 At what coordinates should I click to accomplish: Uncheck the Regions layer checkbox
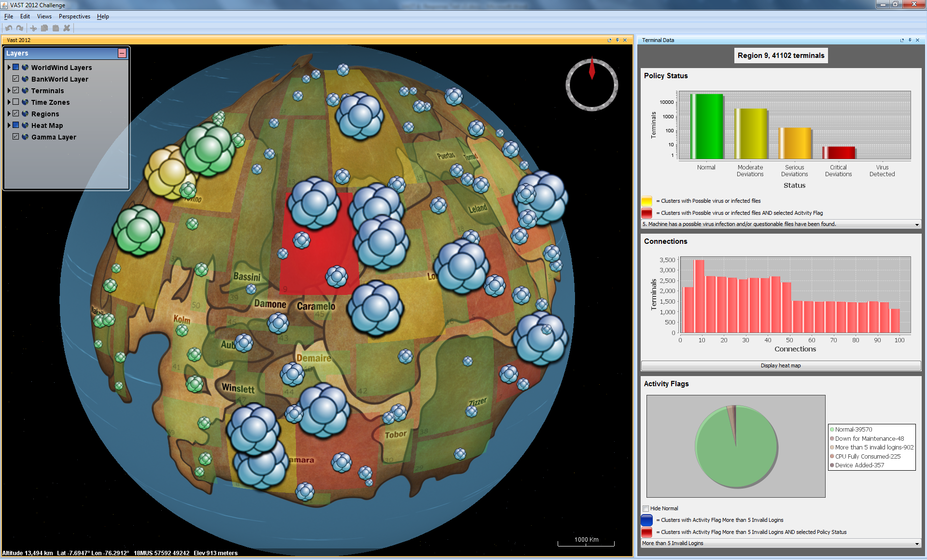tap(16, 113)
